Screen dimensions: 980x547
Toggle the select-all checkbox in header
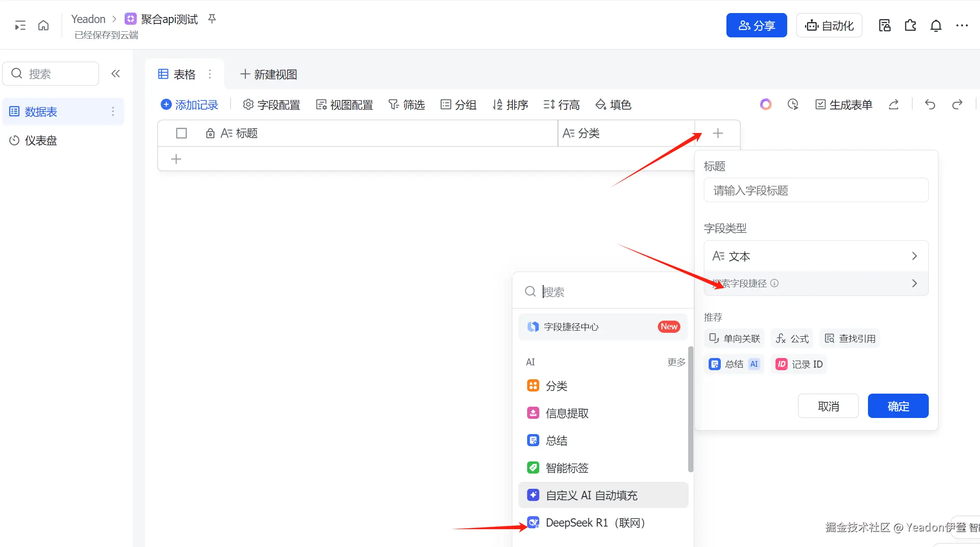coord(181,133)
